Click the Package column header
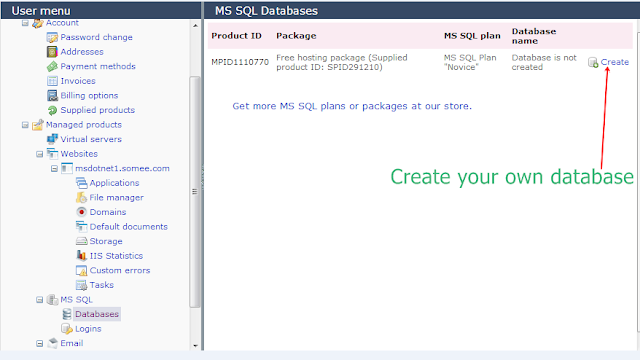The image size is (640, 360). click(296, 36)
